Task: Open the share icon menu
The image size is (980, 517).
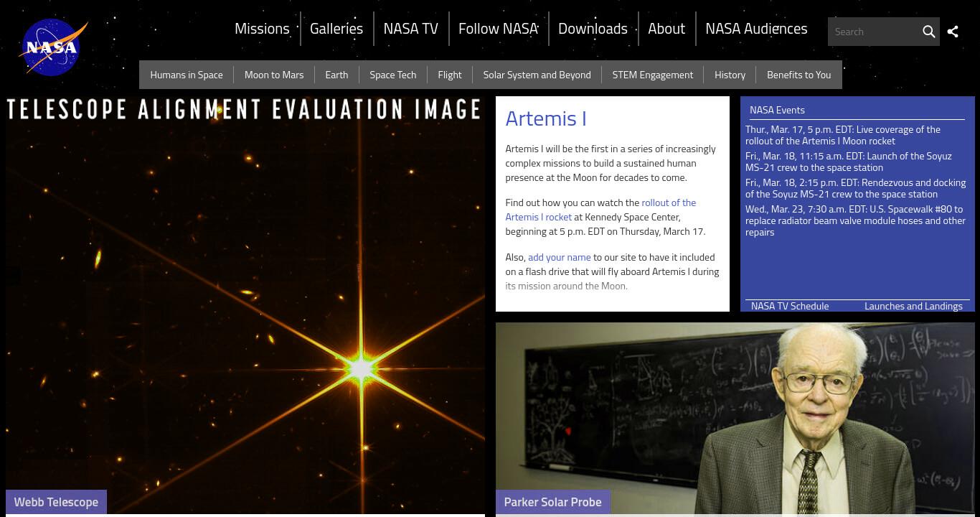Action: (x=953, y=32)
